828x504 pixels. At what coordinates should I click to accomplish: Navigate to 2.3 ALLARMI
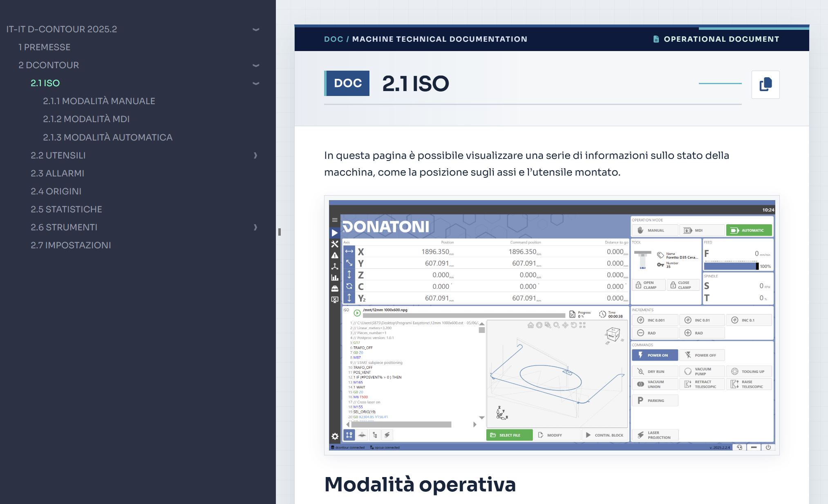tap(58, 173)
